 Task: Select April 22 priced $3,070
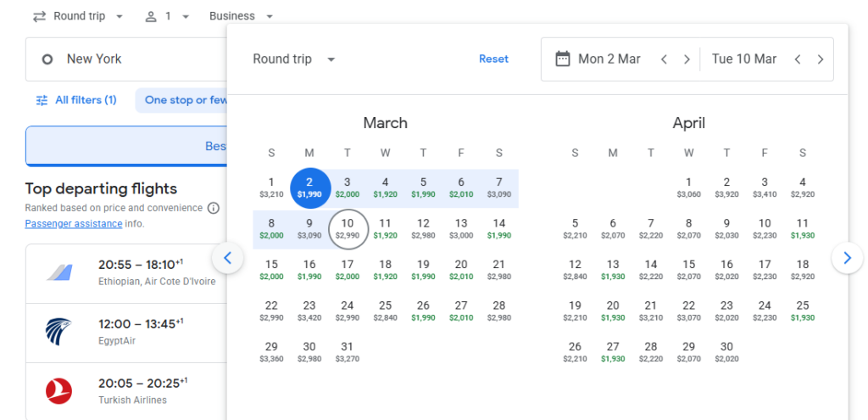(x=688, y=311)
